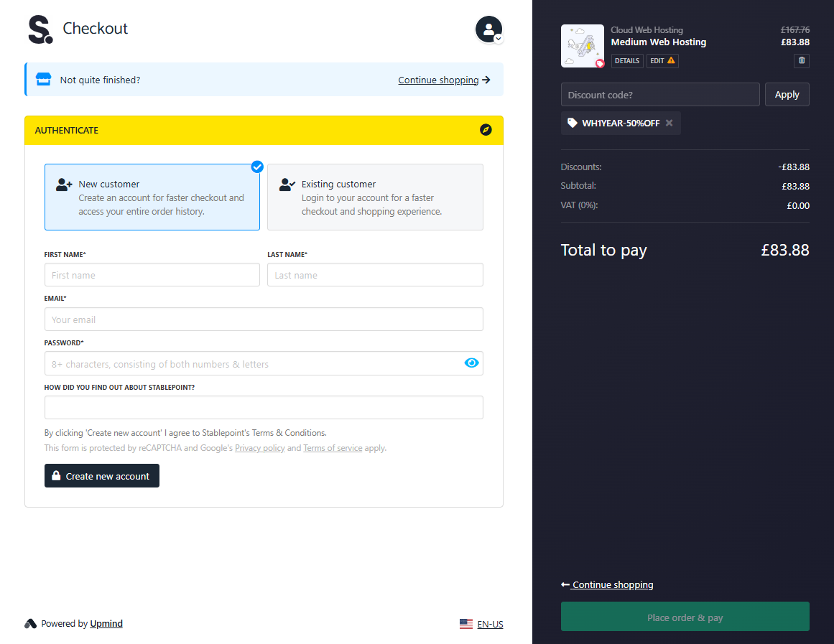Click the Upmind logo icon in the footer

click(30, 623)
